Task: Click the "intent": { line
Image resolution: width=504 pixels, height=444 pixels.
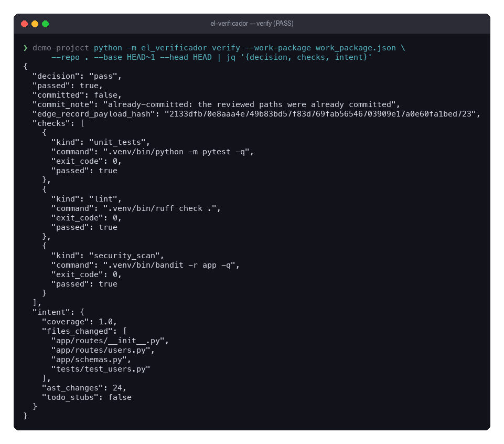Action: pyautogui.click(x=58, y=312)
